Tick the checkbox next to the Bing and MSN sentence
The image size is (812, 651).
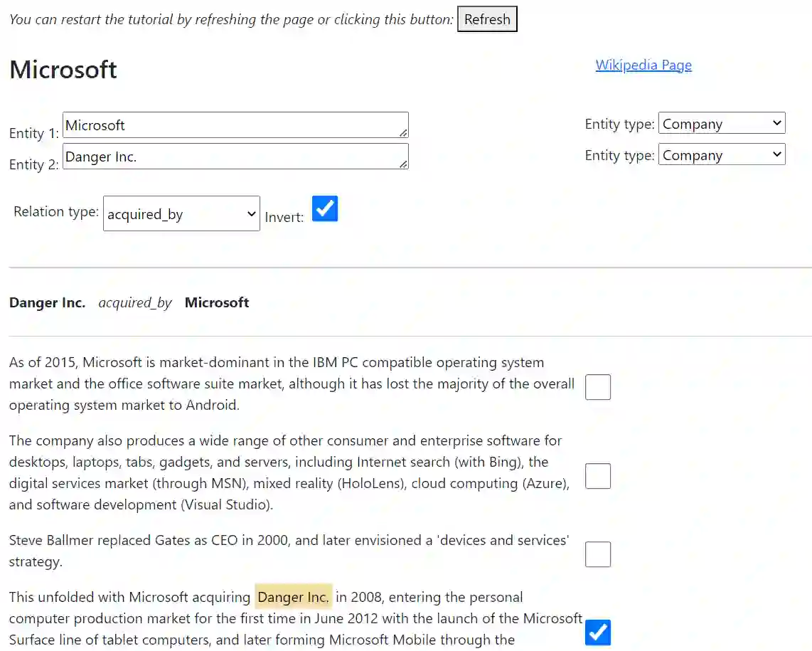tap(598, 476)
